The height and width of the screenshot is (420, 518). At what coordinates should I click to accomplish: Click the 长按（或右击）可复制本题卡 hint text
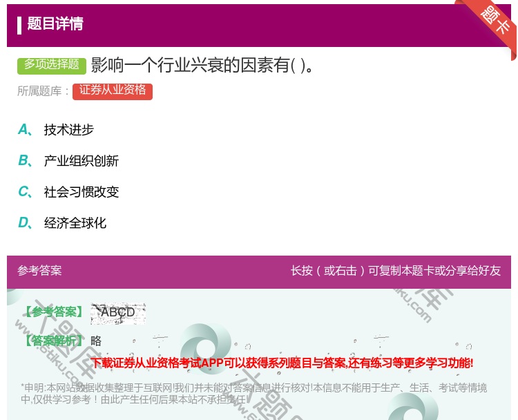pos(396,271)
